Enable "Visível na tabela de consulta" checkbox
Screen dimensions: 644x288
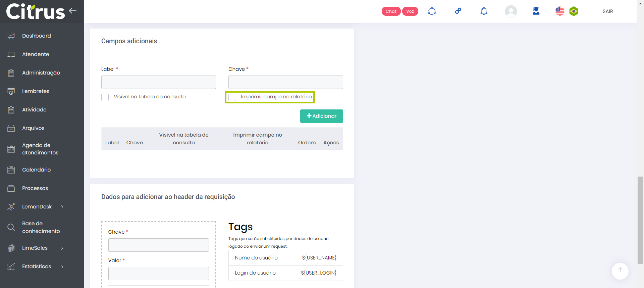pyautogui.click(x=105, y=97)
